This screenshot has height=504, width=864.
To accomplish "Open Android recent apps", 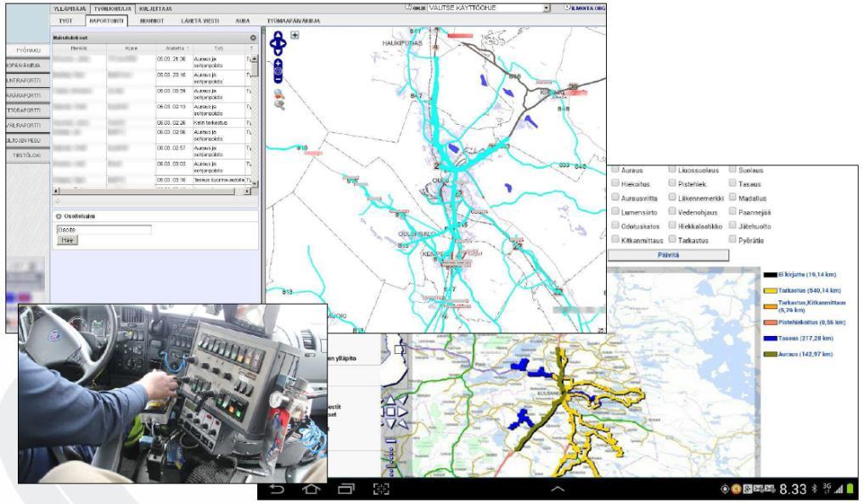I will point(346,489).
